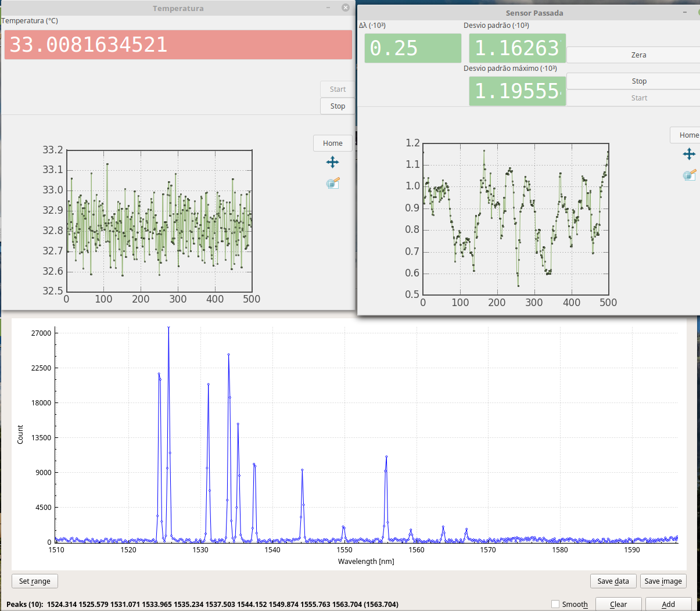Click the Desvio padrão máximo label

tap(510, 69)
